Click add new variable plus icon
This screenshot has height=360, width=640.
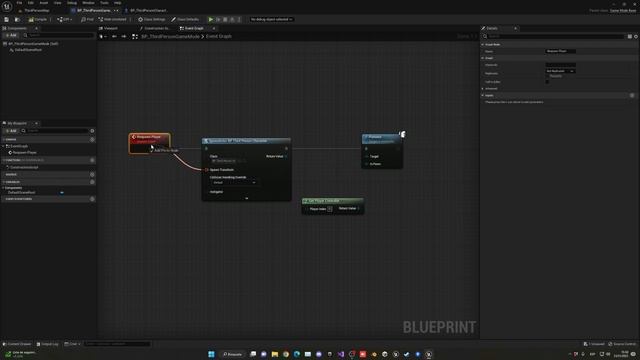[92, 182]
